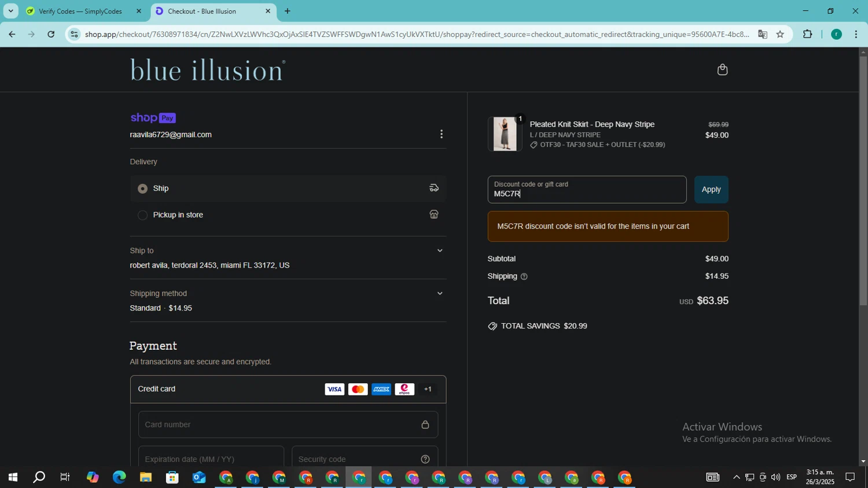868x488 pixels.
Task: Click the Shop Pay logo
Action: (153, 118)
